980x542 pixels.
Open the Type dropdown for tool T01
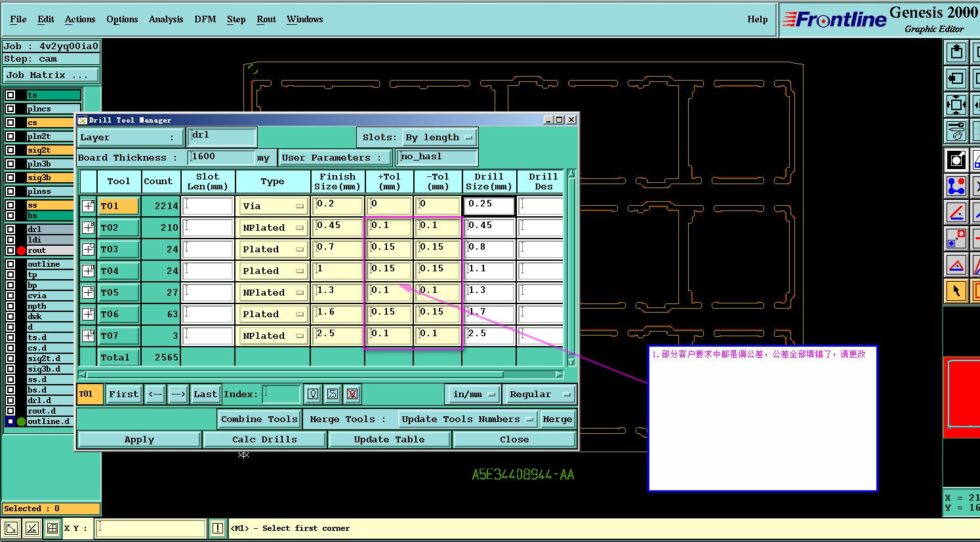(x=273, y=206)
